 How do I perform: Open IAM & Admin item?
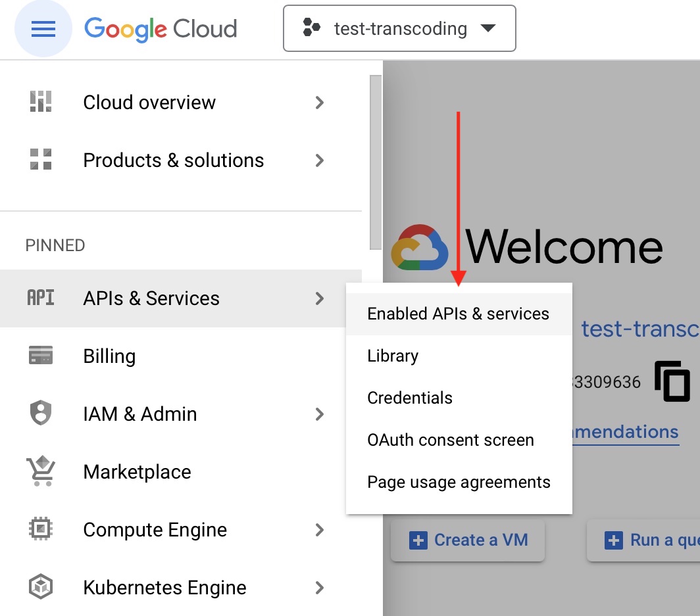[181, 414]
